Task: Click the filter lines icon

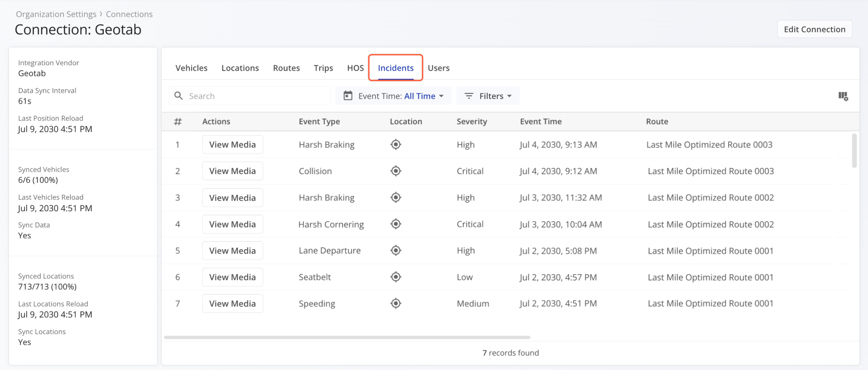Action: (x=469, y=96)
